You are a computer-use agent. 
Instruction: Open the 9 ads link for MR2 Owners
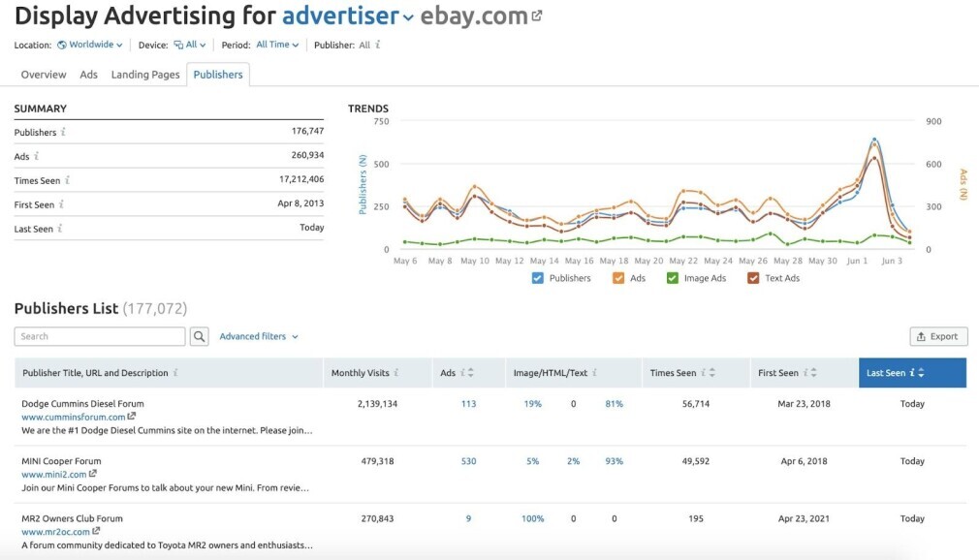click(468, 518)
